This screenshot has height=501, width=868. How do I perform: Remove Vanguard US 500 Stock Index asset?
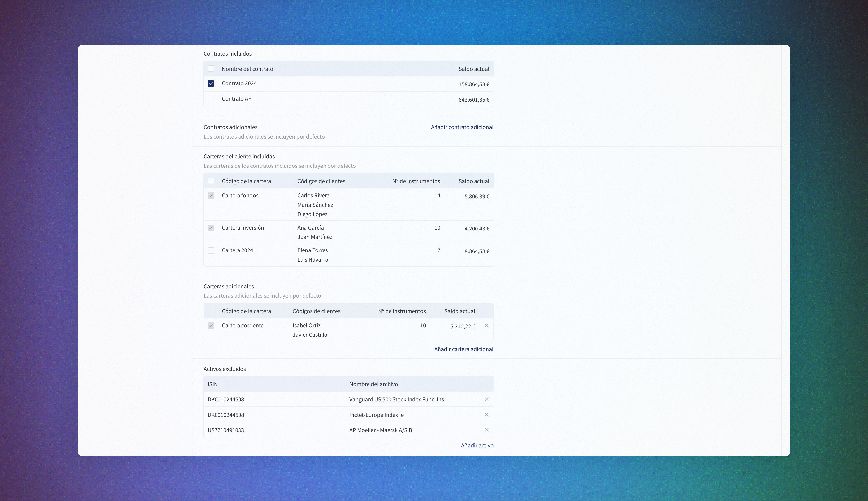click(x=486, y=399)
